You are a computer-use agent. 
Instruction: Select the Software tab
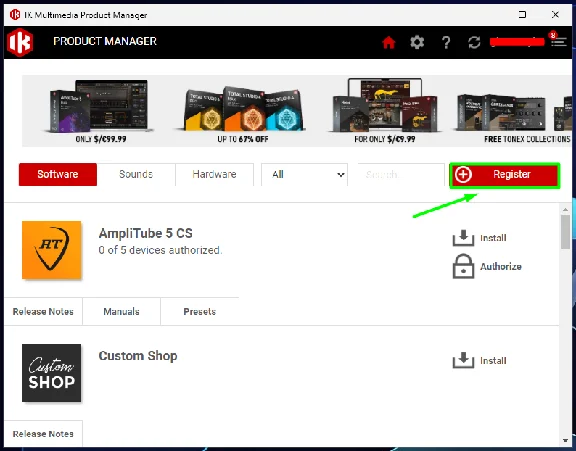pyautogui.click(x=58, y=174)
